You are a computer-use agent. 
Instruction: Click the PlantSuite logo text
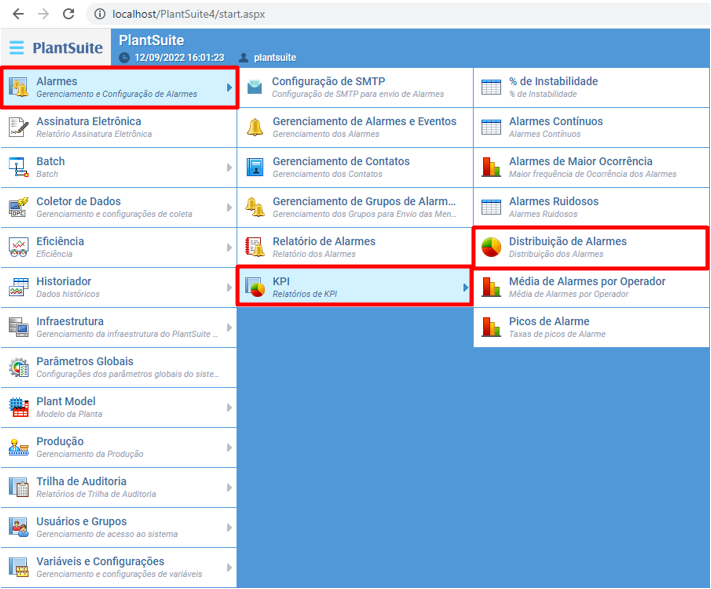coord(68,48)
